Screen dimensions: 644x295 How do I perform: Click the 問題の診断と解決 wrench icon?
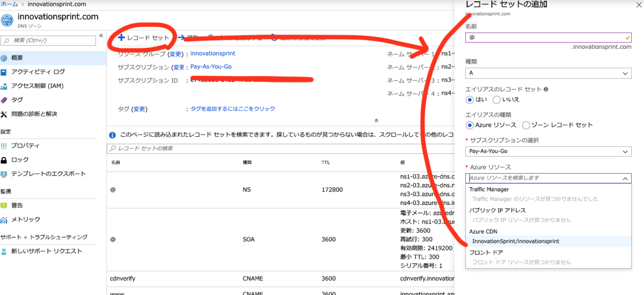pos(4,114)
